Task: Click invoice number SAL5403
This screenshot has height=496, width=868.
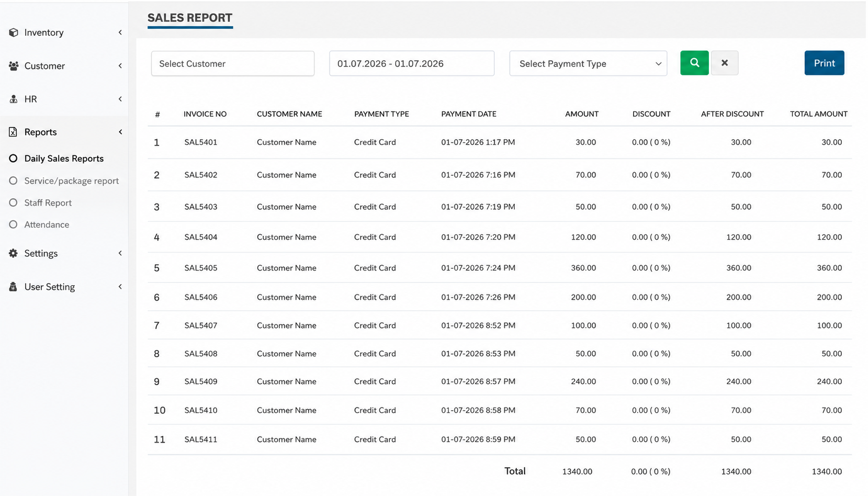Action: (201, 207)
